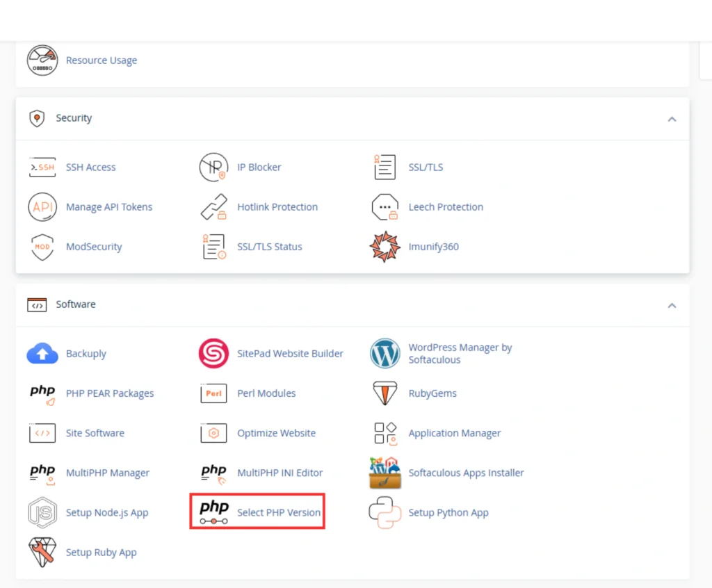Open the Resource Usage link
Screen dimensions: 712x588
coord(102,60)
